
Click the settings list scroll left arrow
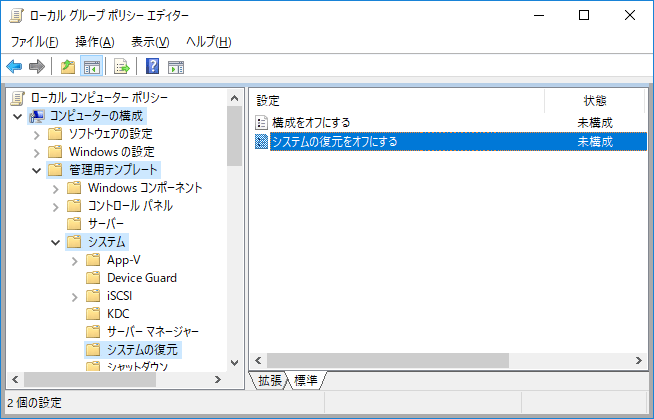click(x=258, y=360)
